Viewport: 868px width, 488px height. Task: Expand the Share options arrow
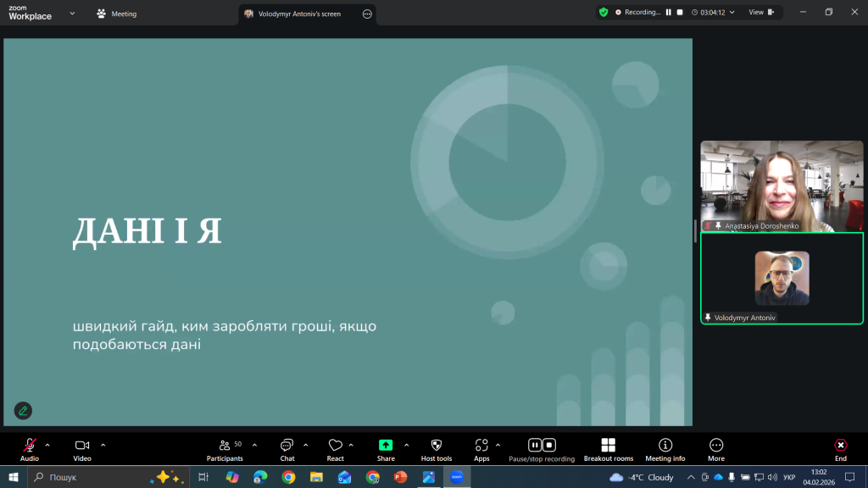click(x=406, y=444)
